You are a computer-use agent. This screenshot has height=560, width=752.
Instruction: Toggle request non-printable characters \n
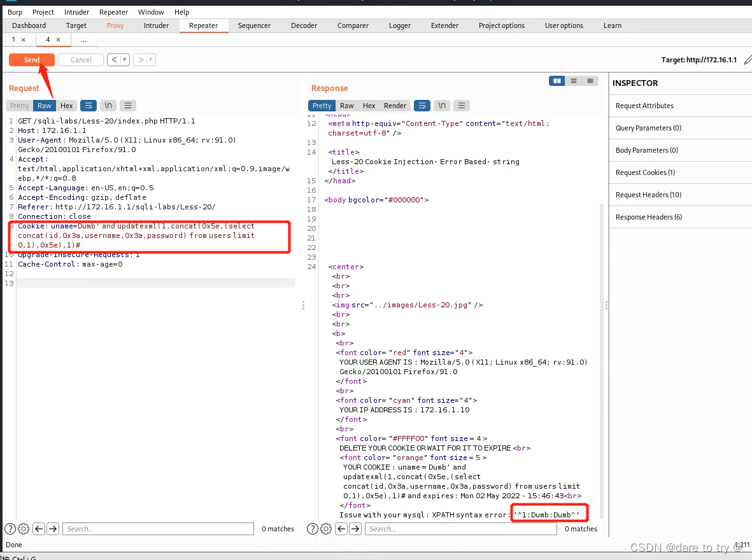point(108,106)
